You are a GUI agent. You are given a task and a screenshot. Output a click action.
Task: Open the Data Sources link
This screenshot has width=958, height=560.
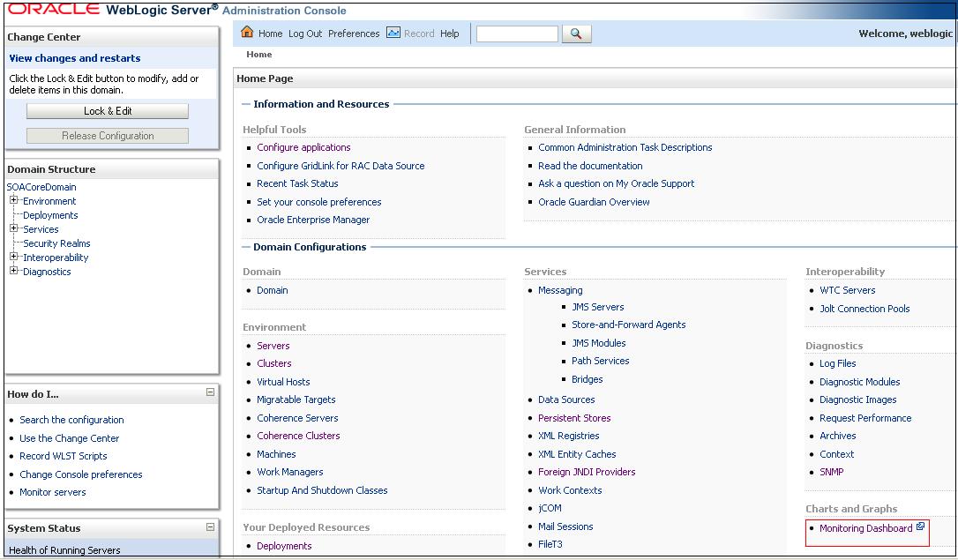(x=566, y=399)
